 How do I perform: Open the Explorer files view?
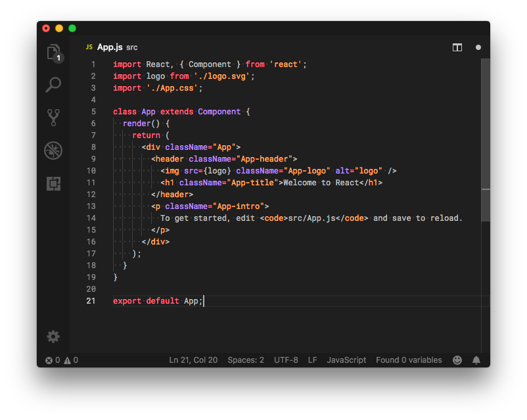point(54,53)
